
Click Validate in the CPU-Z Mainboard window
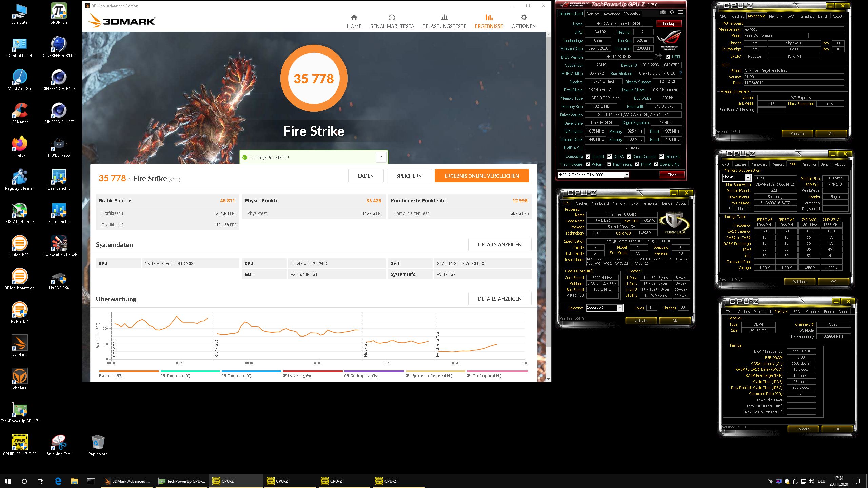pyautogui.click(x=797, y=134)
